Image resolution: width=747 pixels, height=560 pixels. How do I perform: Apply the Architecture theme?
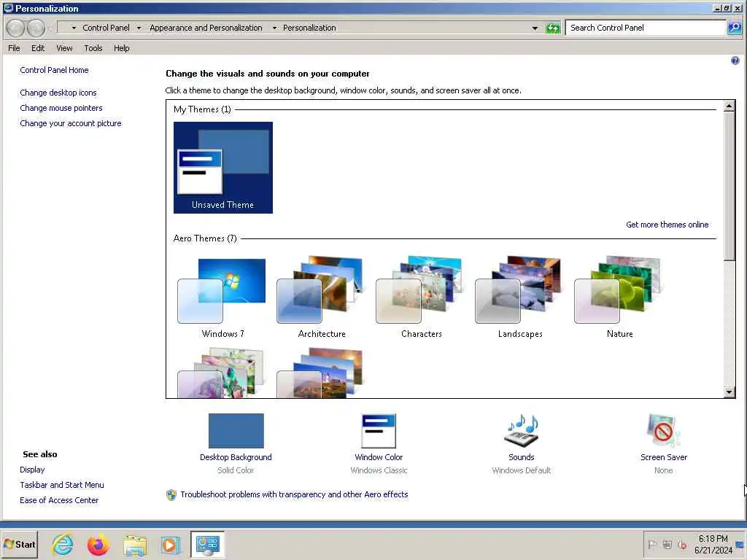(322, 297)
